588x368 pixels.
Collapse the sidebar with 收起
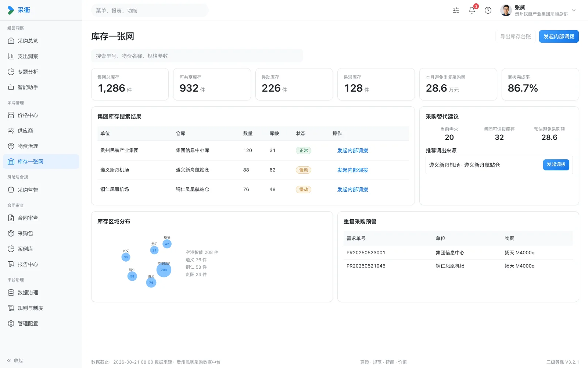coord(15,361)
